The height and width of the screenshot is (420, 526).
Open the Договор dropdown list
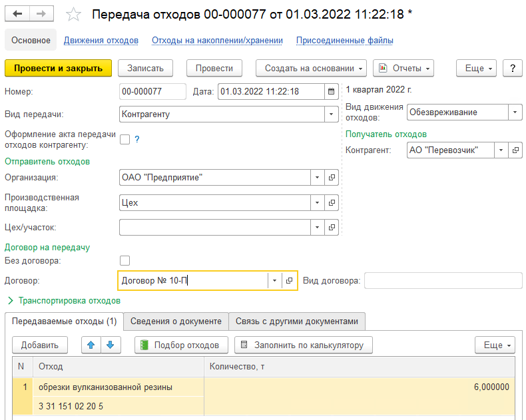click(274, 280)
